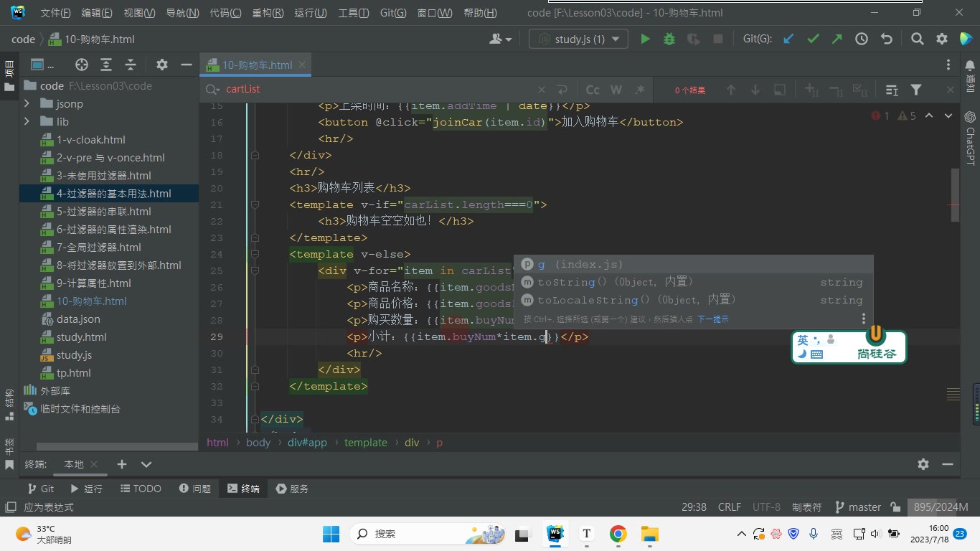Open the 重构(R) menu
The height and width of the screenshot is (551, 980).
tap(268, 13)
